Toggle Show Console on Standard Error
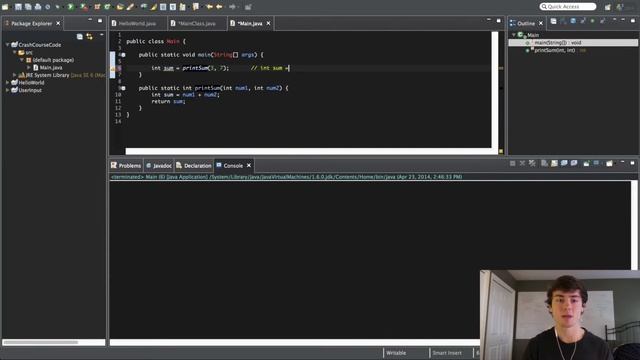Screen dimensions: 640x360 pos(574,163)
